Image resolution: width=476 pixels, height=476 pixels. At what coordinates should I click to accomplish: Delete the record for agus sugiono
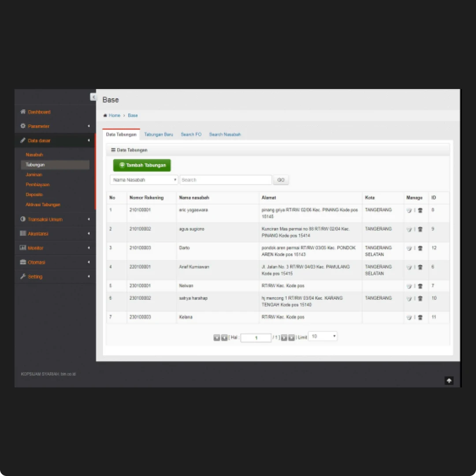click(420, 229)
